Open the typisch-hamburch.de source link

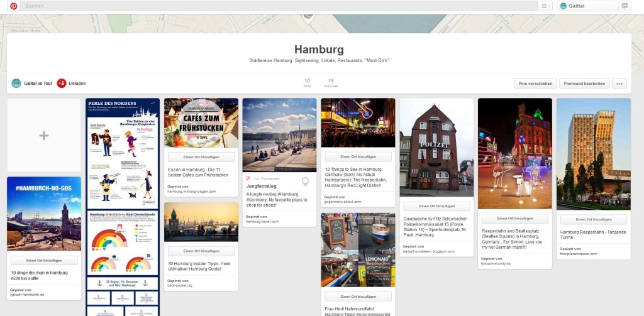coord(27,295)
